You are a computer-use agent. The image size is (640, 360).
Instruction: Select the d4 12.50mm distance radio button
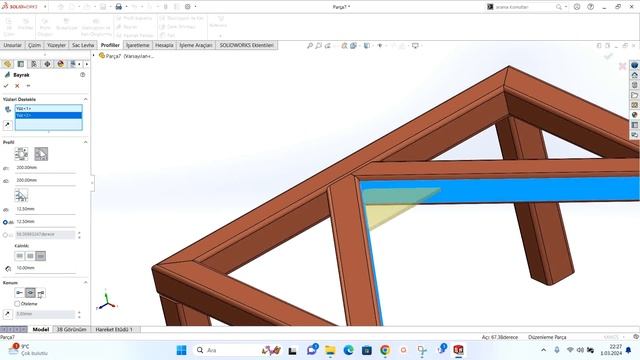click(x=5, y=222)
